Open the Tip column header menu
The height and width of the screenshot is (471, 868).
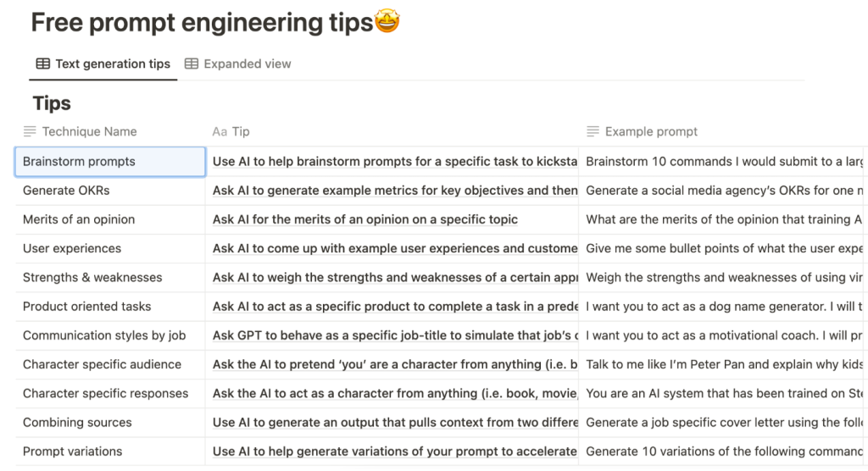(392, 131)
